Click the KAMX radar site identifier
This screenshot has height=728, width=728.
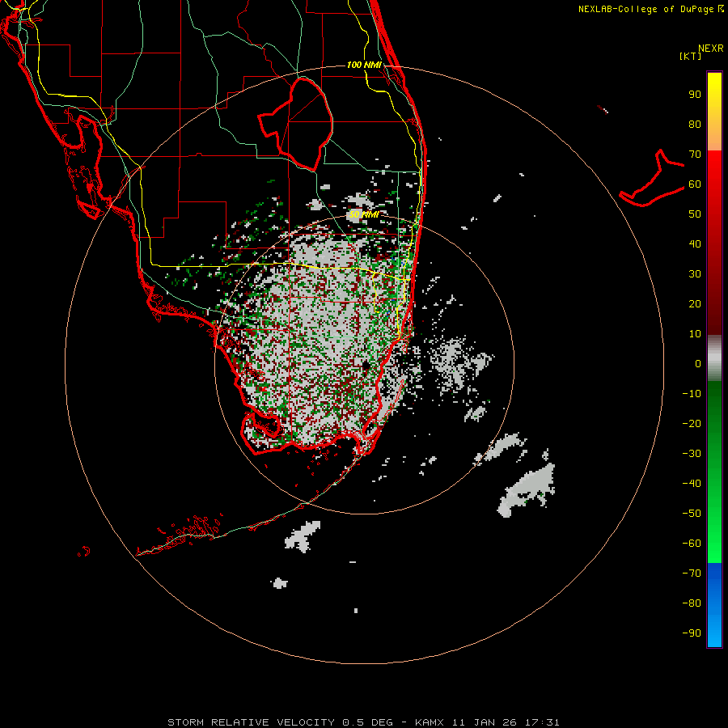coord(430,722)
